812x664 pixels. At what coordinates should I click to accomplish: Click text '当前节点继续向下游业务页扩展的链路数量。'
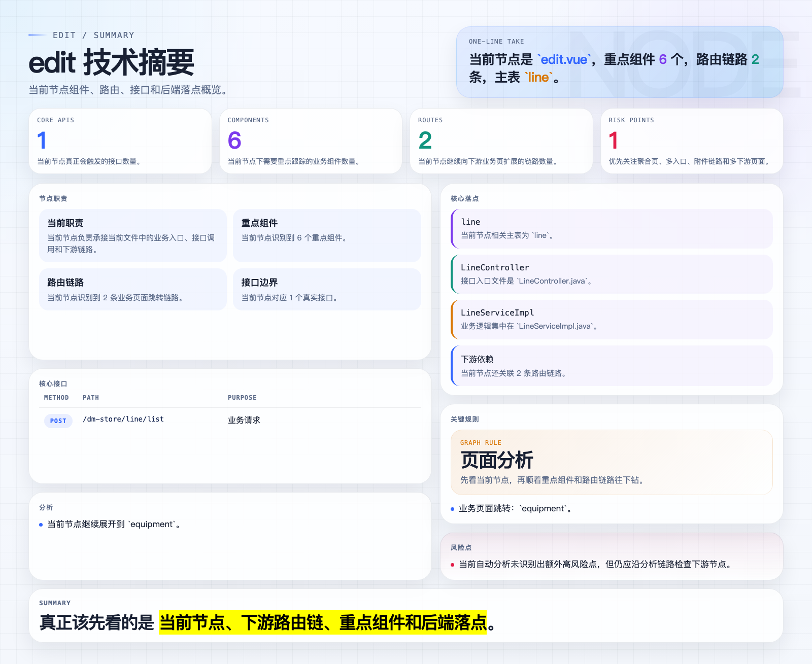[488, 161]
